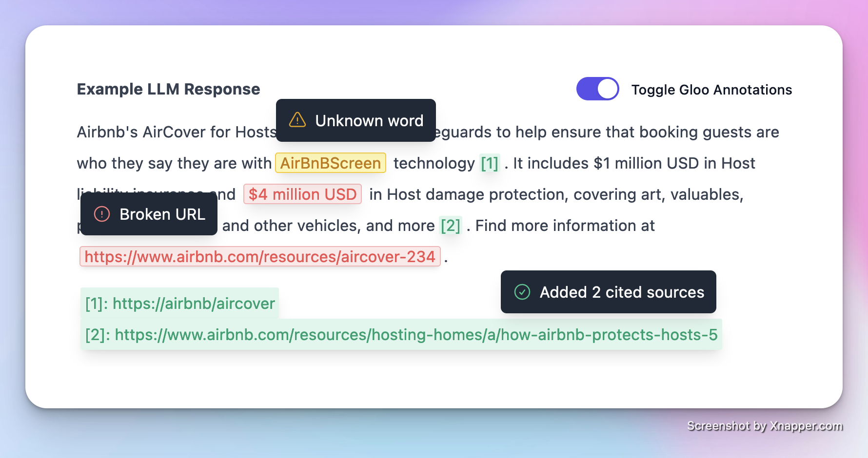Click the "Screenshot by Xnapper.com" watermark
The width and height of the screenshot is (868, 458).
(765, 426)
